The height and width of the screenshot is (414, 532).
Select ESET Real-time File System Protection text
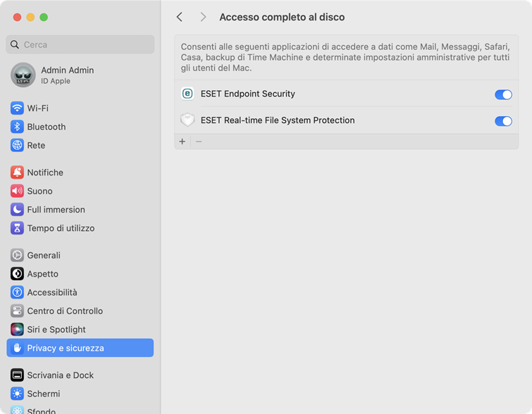coord(278,120)
